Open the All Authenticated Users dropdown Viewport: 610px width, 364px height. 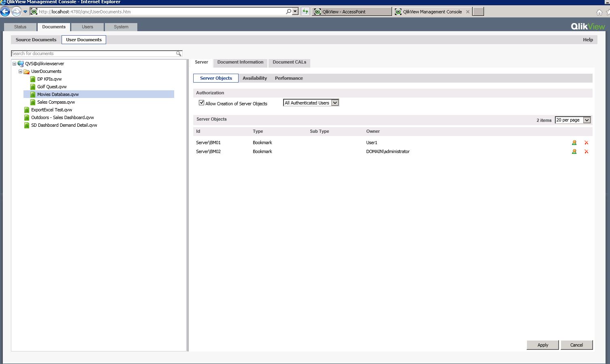335,102
